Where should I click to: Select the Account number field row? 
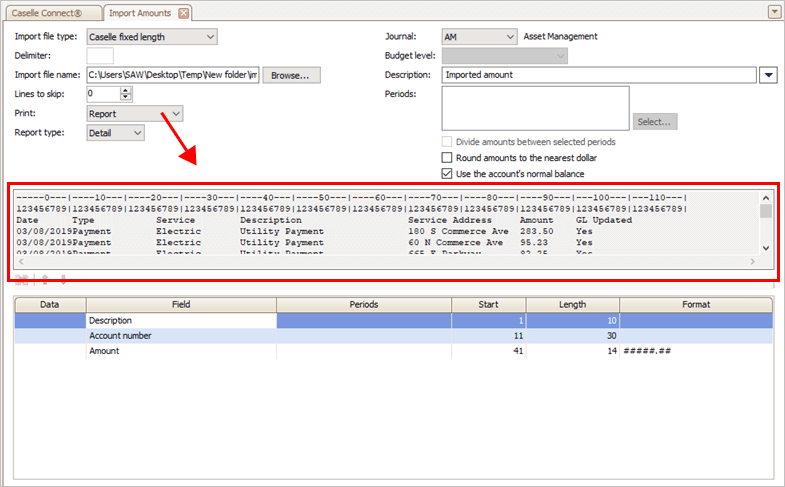click(x=180, y=336)
